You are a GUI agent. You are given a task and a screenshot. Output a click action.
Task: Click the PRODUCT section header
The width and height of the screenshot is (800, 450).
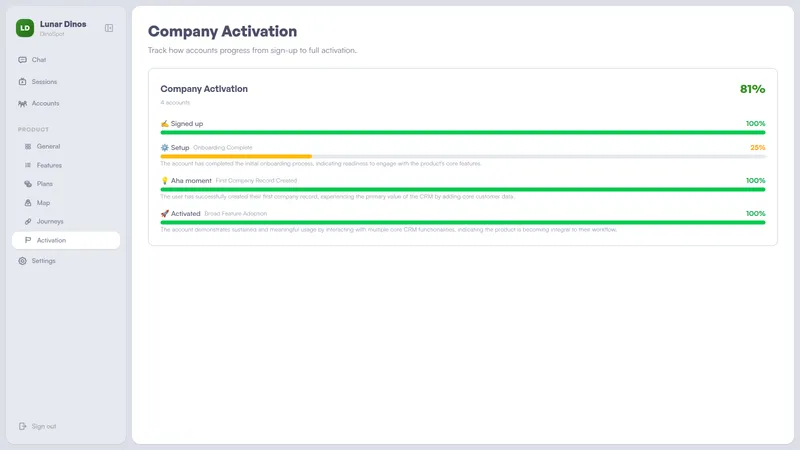point(33,130)
